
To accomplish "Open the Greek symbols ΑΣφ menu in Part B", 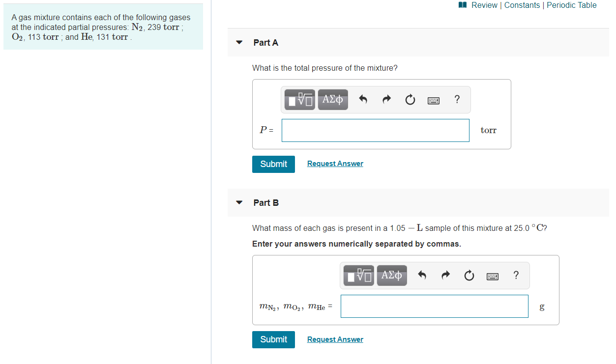I will 392,275.
